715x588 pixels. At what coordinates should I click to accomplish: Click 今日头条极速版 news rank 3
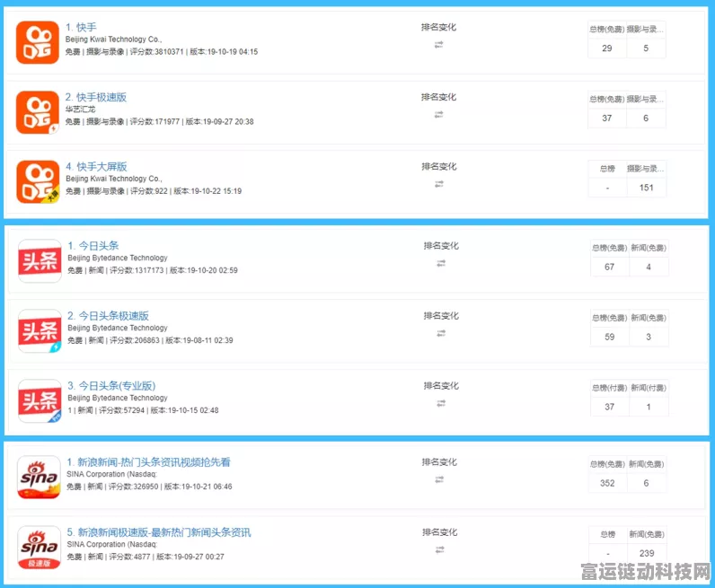(649, 338)
